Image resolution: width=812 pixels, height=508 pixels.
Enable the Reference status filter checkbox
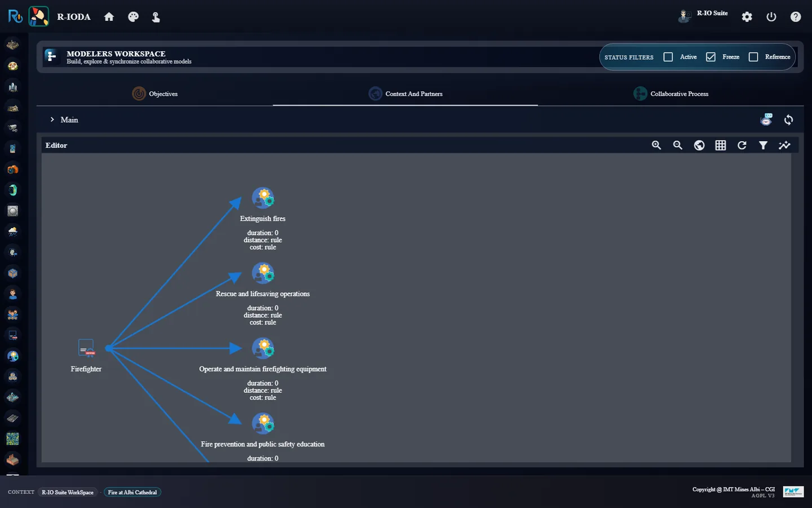(753, 57)
